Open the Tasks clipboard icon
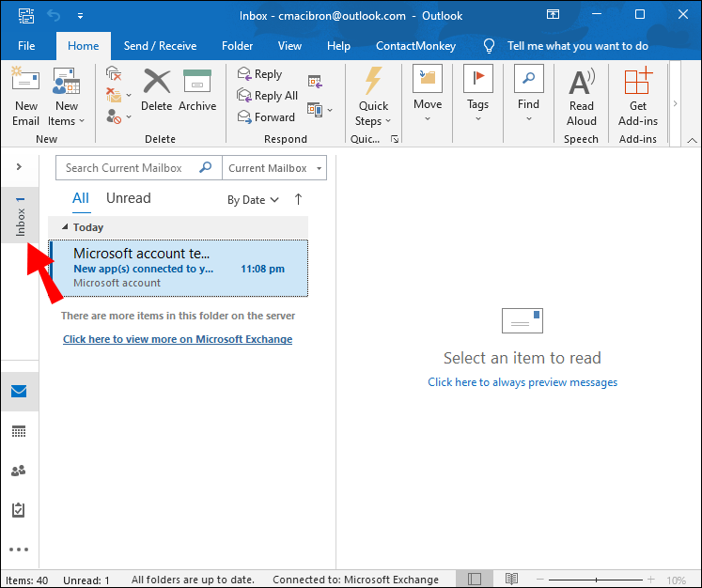702x588 pixels. (19, 510)
